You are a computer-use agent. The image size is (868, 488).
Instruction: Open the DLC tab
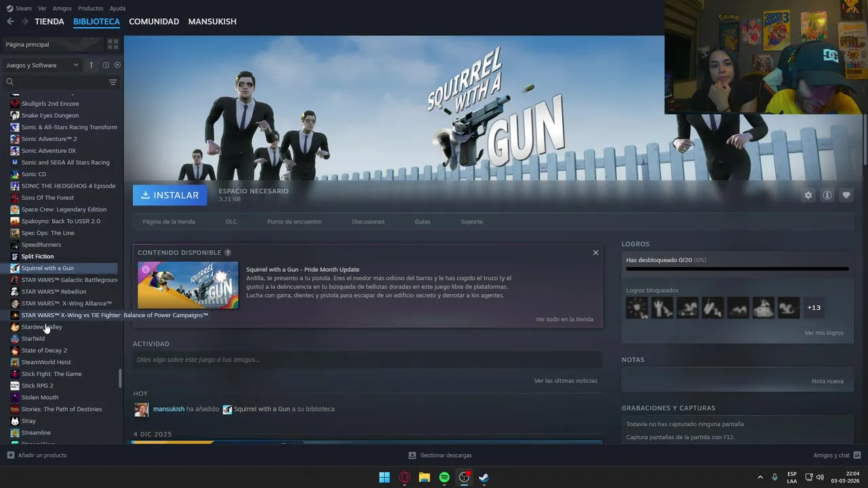[231, 222]
